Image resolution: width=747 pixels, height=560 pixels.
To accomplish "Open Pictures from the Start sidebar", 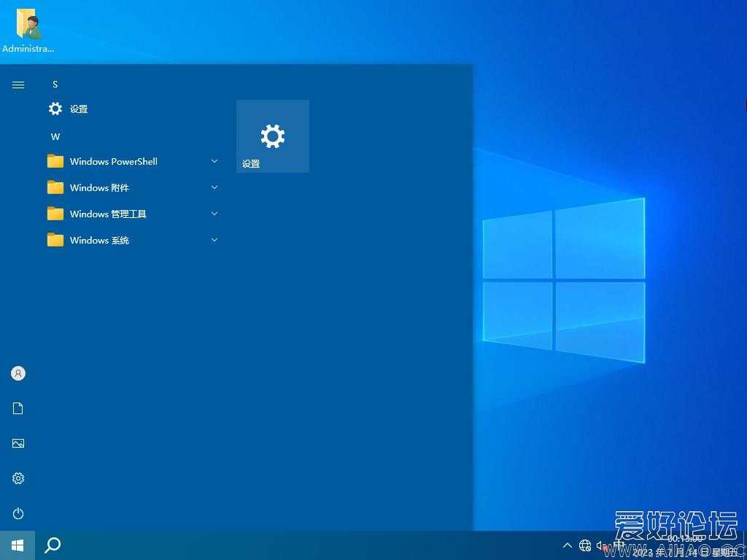I will point(18,443).
